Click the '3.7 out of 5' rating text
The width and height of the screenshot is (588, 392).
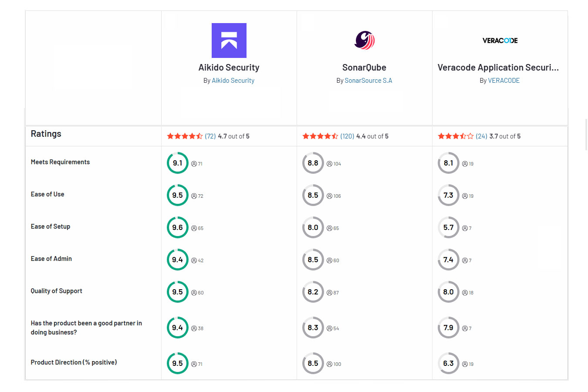click(x=505, y=136)
